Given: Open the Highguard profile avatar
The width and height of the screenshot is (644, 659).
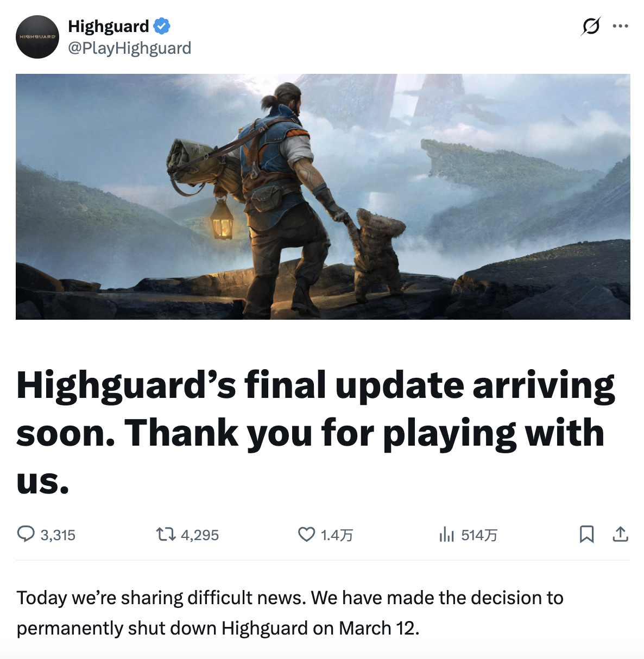Looking at the screenshot, I should pyautogui.click(x=37, y=37).
